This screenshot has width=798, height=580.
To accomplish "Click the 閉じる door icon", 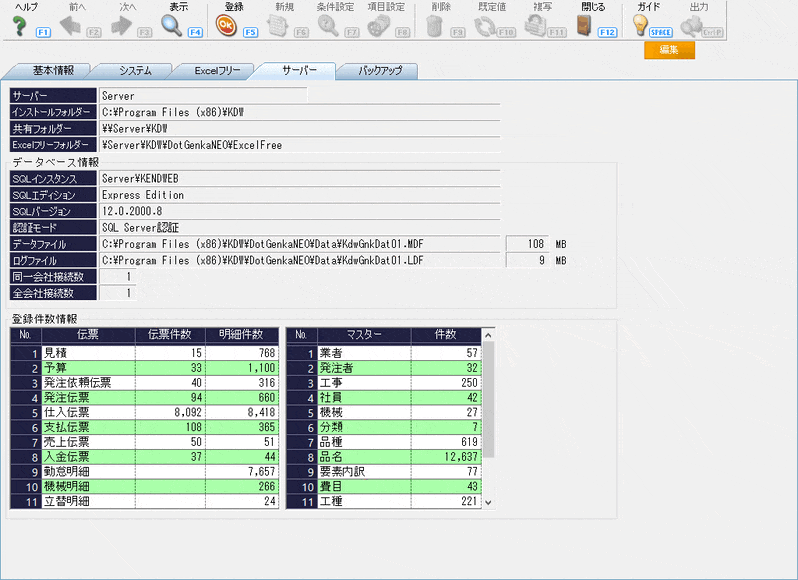I will point(584,25).
